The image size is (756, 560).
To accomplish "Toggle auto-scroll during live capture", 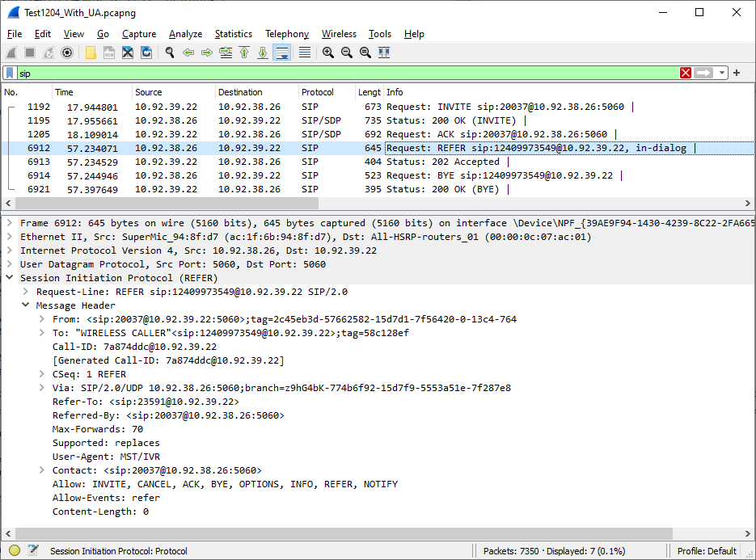I will [x=281, y=53].
